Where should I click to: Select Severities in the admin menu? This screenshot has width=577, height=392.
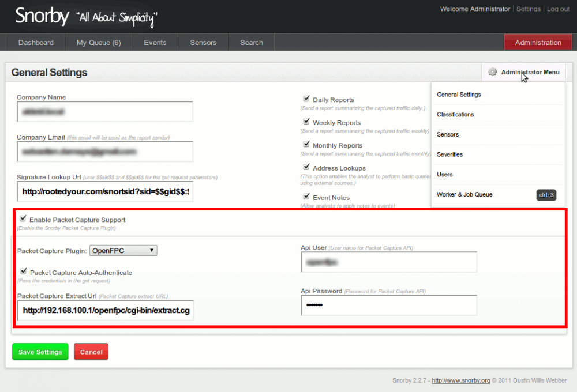click(449, 154)
